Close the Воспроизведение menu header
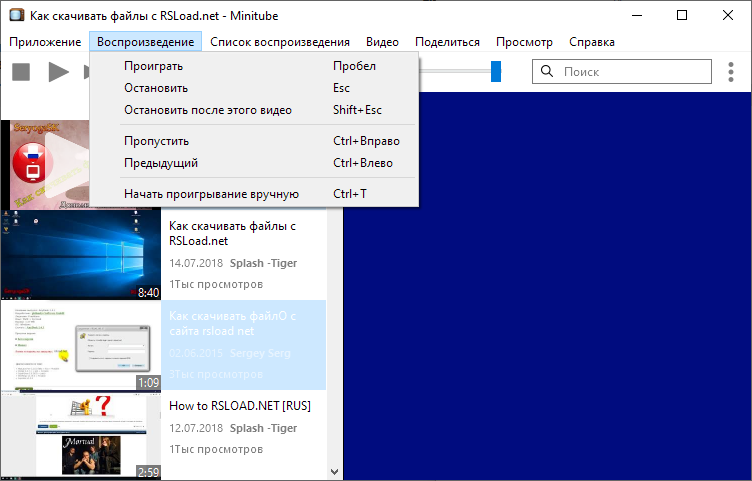Image resolution: width=752 pixels, height=481 pixels. [145, 42]
